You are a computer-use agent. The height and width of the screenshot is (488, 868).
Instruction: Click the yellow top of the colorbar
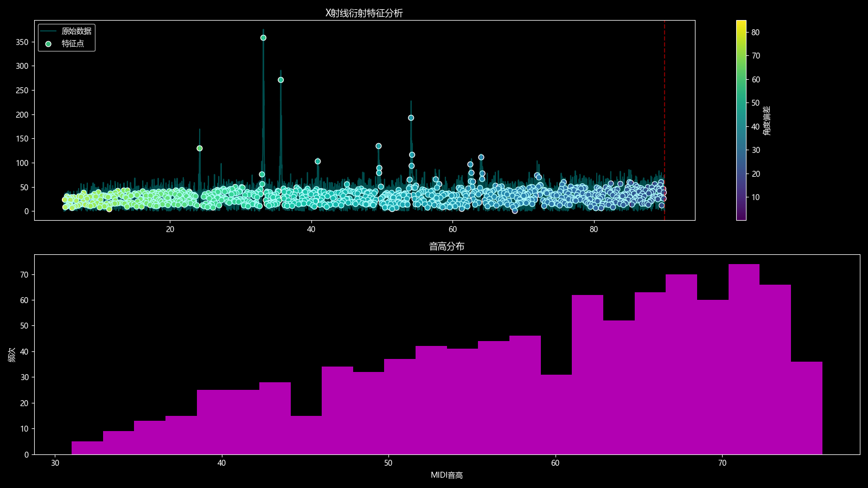click(741, 23)
